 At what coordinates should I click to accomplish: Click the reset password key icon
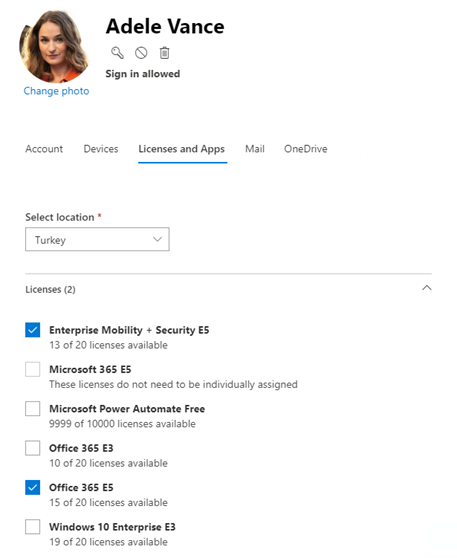[x=117, y=53]
